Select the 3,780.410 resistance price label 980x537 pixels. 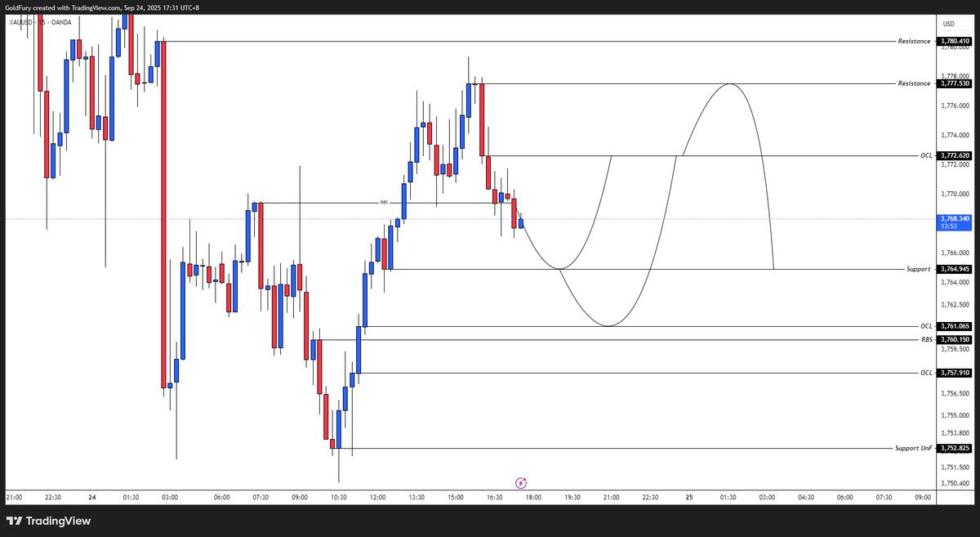(x=954, y=41)
